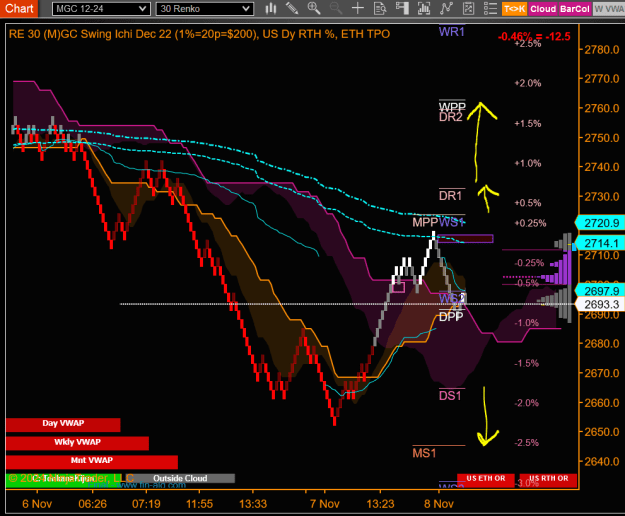The height and width of the screenshot is (516, 625).
Task: Click the 8 Nov date axis label
Action: (438, 504)
